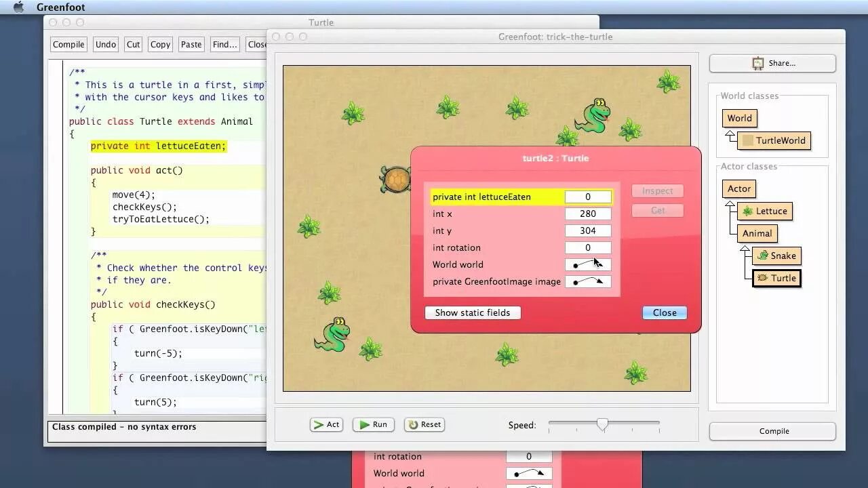Select the Turtle class
Screen dimensions: 868x488
[x=776, y=278]
